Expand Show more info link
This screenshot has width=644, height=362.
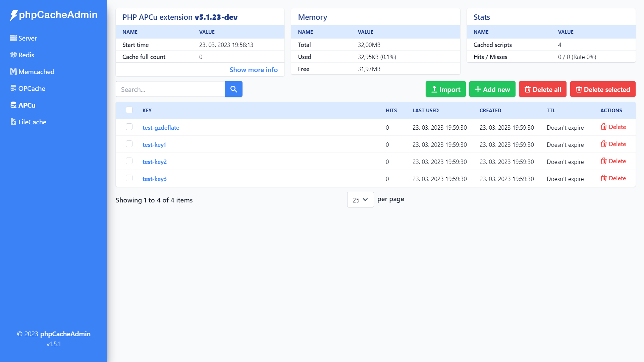pos(253,70)
